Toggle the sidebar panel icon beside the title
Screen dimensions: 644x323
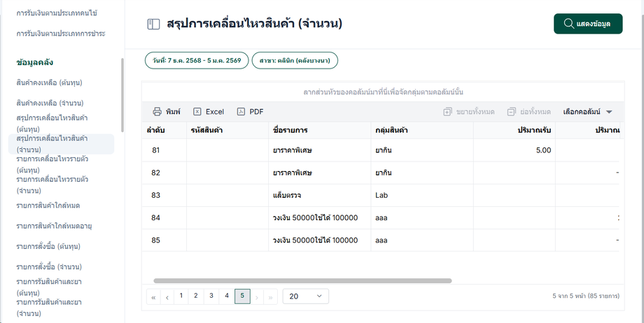point(153,24)
